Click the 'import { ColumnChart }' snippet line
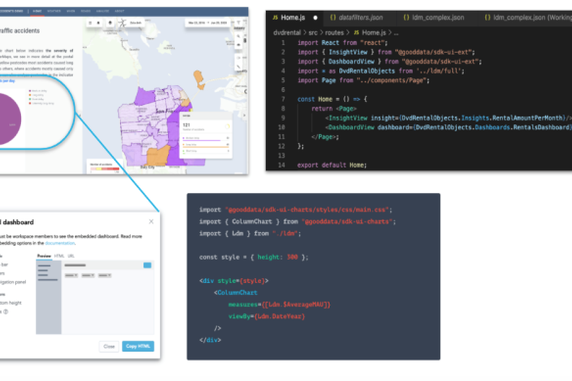Screen dimensions: 572x381 tap(297, 222)
